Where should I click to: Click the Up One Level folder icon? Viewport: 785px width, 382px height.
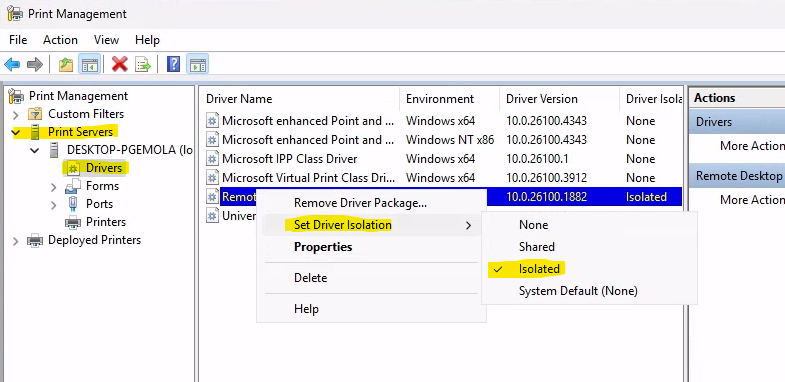coord(66,64)
